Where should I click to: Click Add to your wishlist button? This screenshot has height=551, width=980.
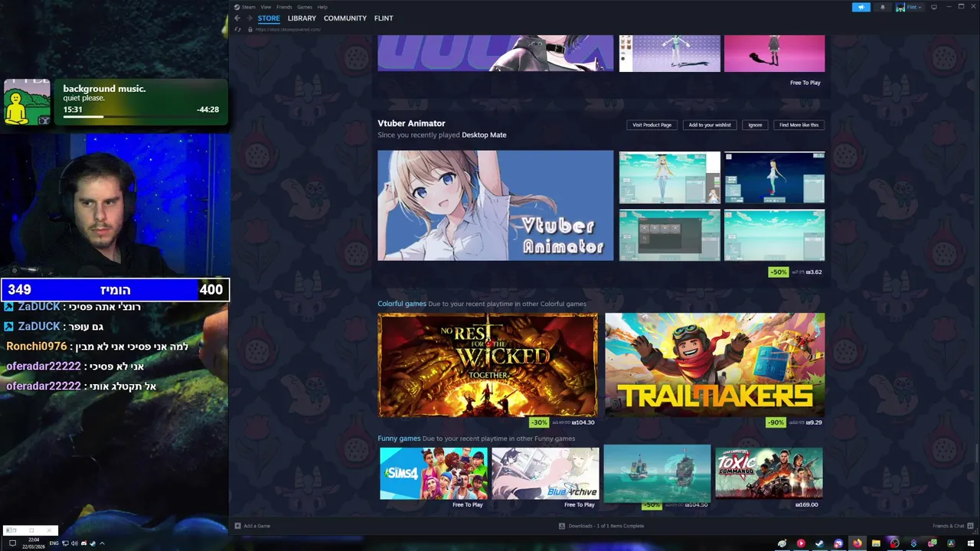point(710,125)
